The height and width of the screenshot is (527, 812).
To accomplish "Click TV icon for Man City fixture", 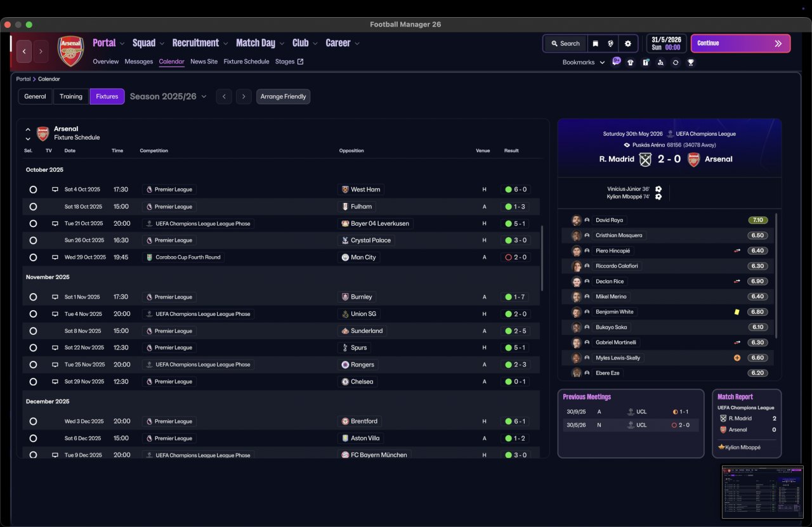I will point(55,257).
